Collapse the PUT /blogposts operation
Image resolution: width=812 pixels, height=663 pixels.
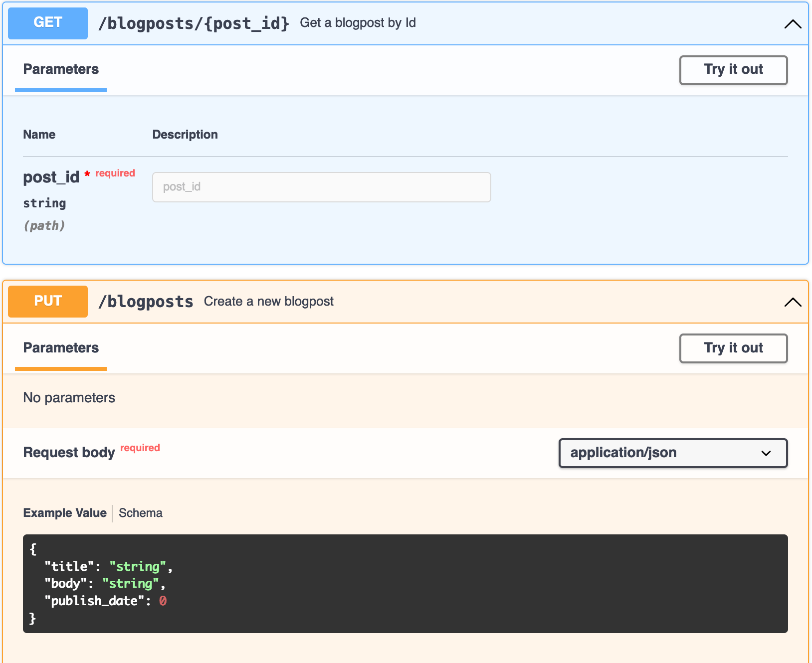tap(793, 302)
